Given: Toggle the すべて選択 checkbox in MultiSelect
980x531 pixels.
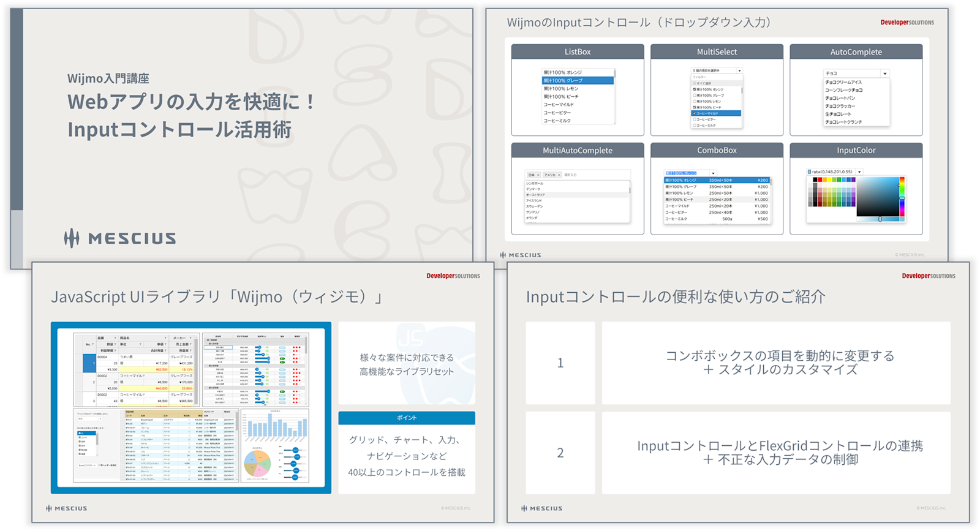Looking at the screenshot, I should pos(695,83).
